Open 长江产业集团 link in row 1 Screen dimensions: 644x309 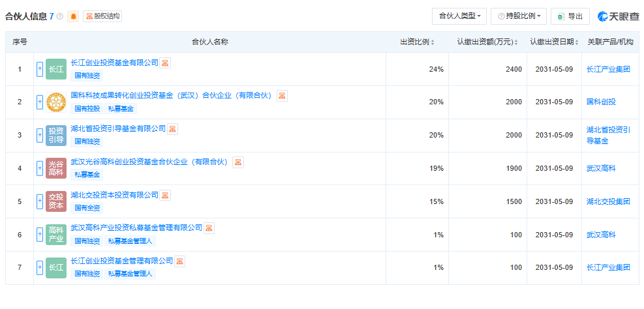pyautogui.click(x=608, y=69)
